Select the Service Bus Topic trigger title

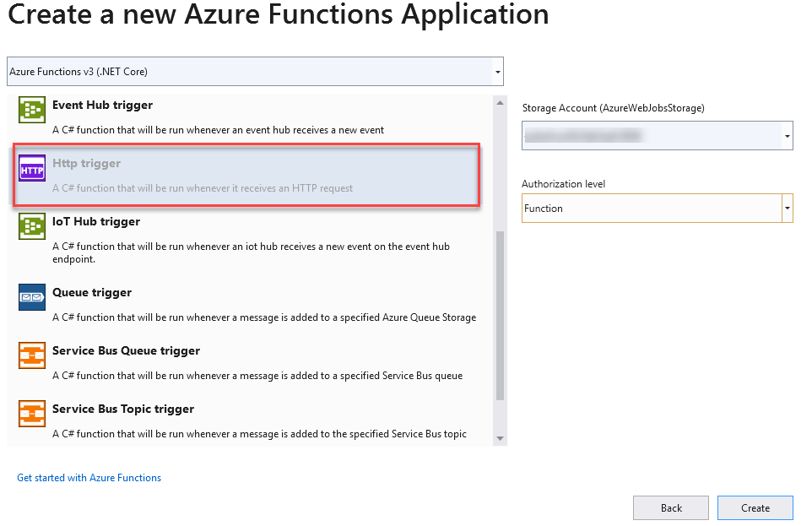(x=123, y=409)
